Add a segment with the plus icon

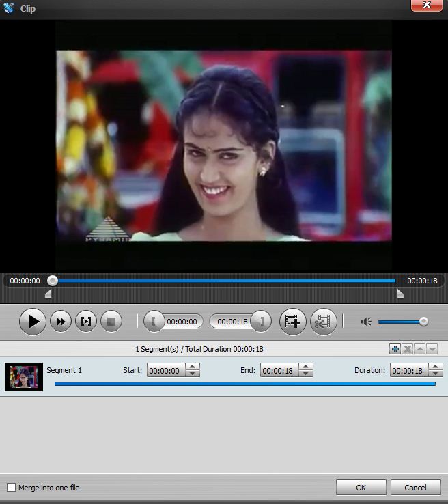pyautogui.click(x=395, y=349)
